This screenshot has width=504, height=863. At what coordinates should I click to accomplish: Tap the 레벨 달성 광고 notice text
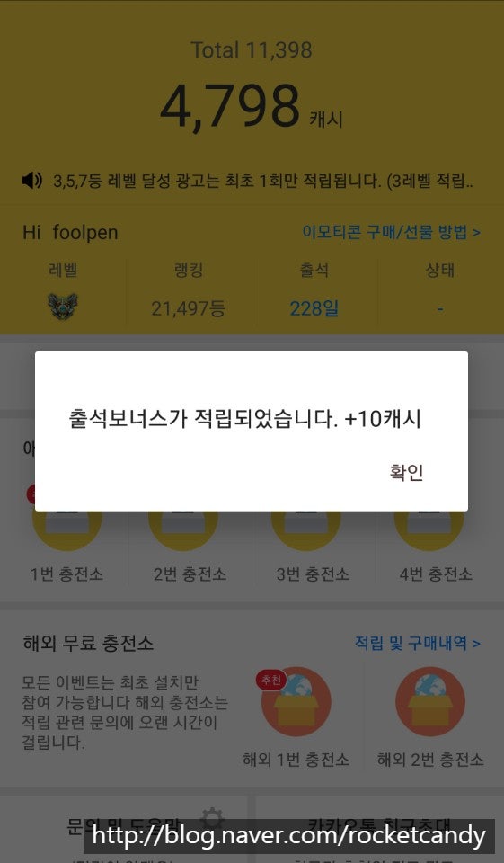(x=263, y=181)
